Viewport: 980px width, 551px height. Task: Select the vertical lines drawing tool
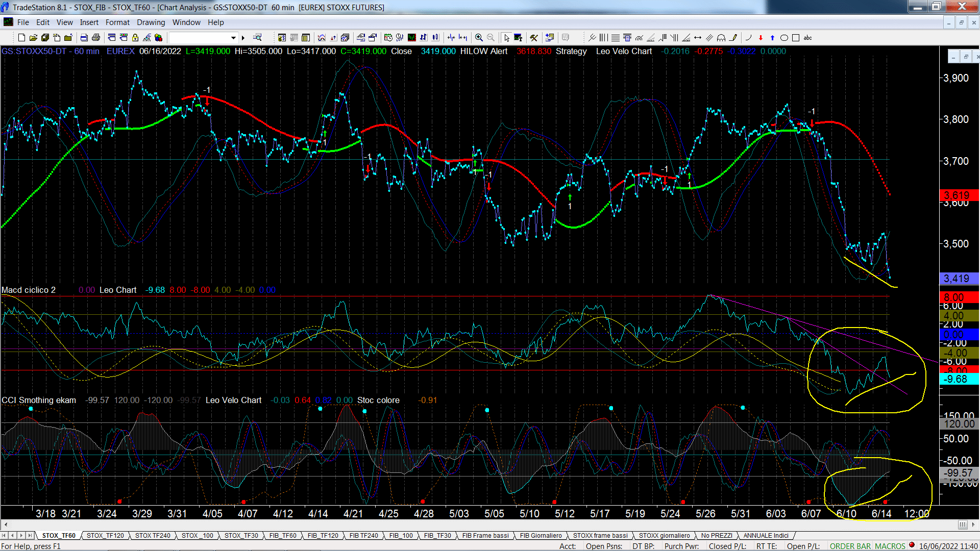pyautogui.click(x=604, y=38)
